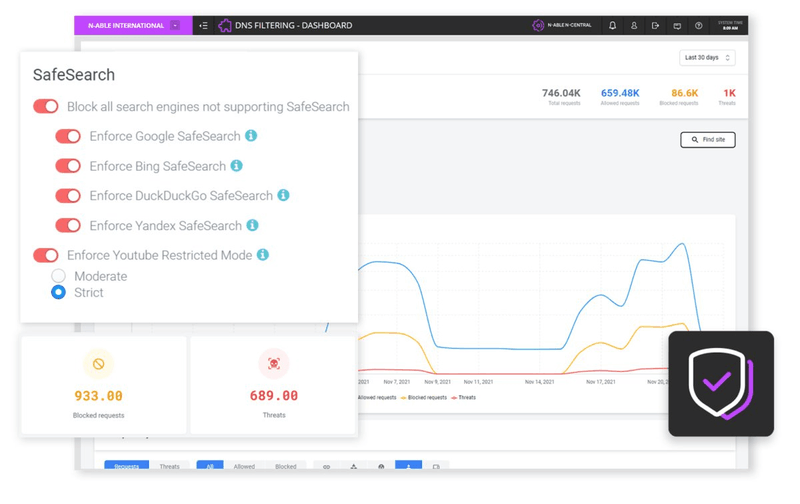The width and height of the screenshot is (800, 504).
Task: Switch to the Threats tab
Action: pos(169,466)
